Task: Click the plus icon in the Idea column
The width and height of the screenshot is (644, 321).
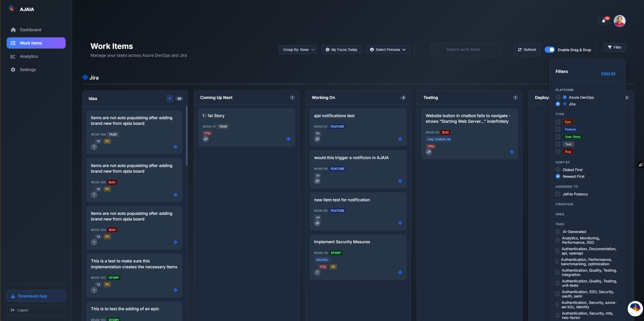Action: click(170, 98)
